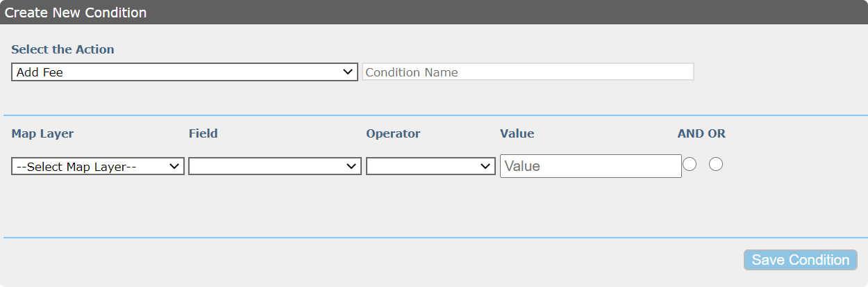This screenshot has height=287, width=868.
Task: Click the Map Layer column header
Action: 42,133
